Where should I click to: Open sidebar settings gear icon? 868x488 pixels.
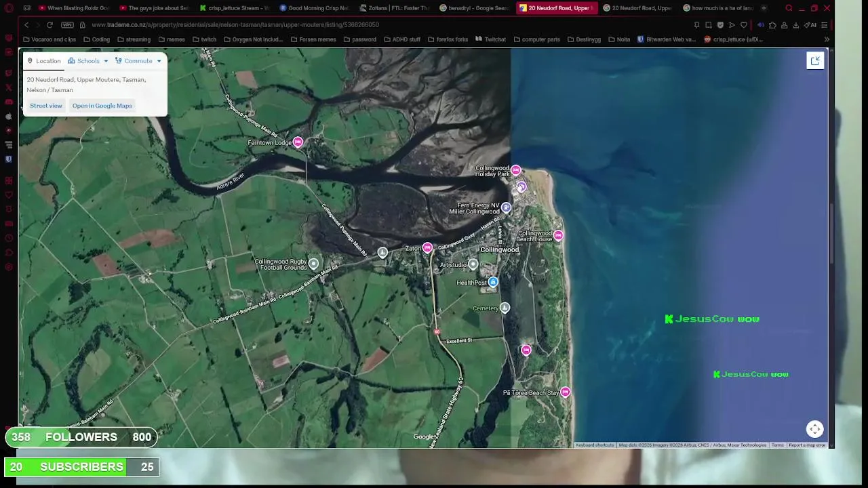(9, 267)
